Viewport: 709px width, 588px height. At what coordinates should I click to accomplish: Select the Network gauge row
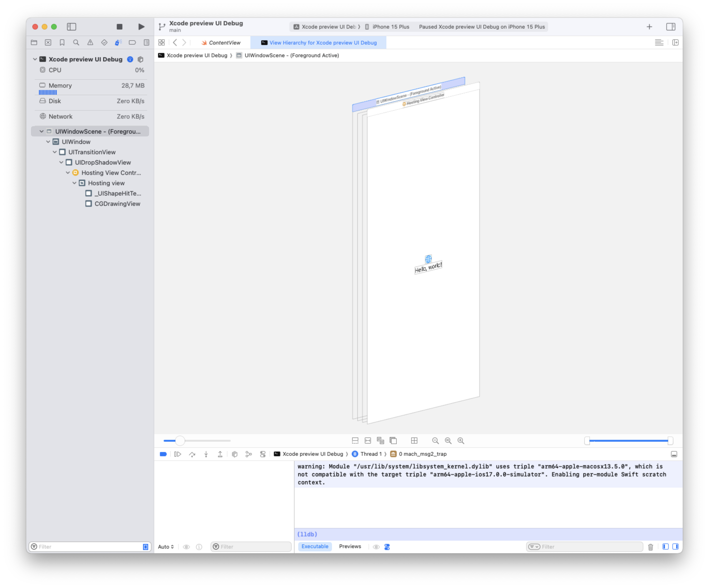tap(91, 117)
